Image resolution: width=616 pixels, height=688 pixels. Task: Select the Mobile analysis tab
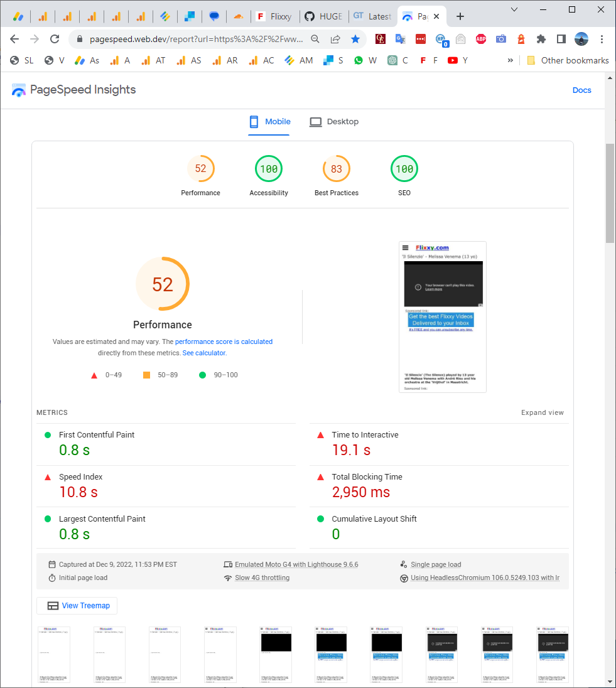pos(269,121)
